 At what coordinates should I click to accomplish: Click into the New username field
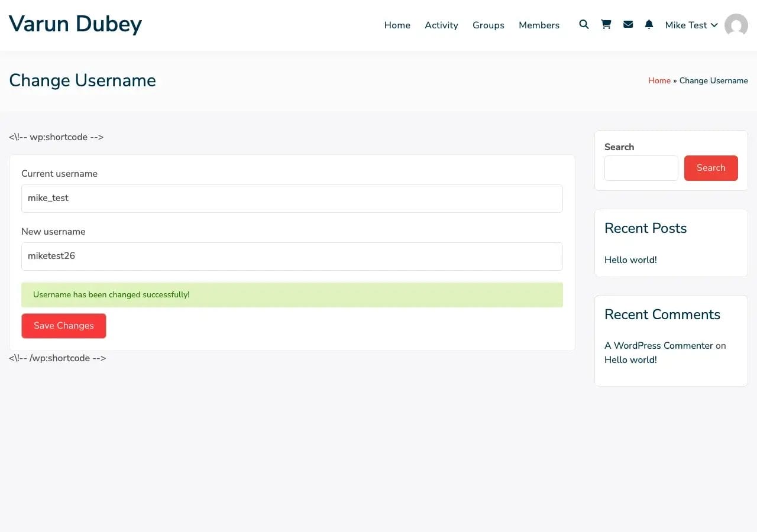[292, 256]
